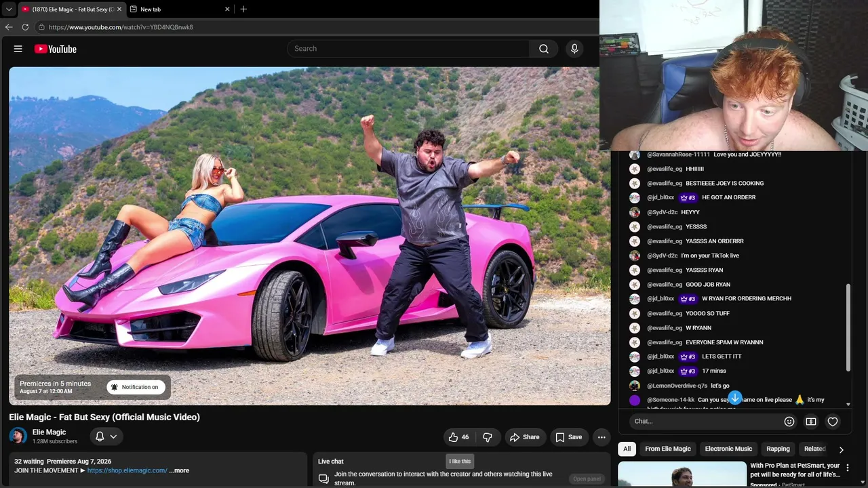868x488 pixels.
Task: Send a heart reaction in chat
Action: click(833, 422)
